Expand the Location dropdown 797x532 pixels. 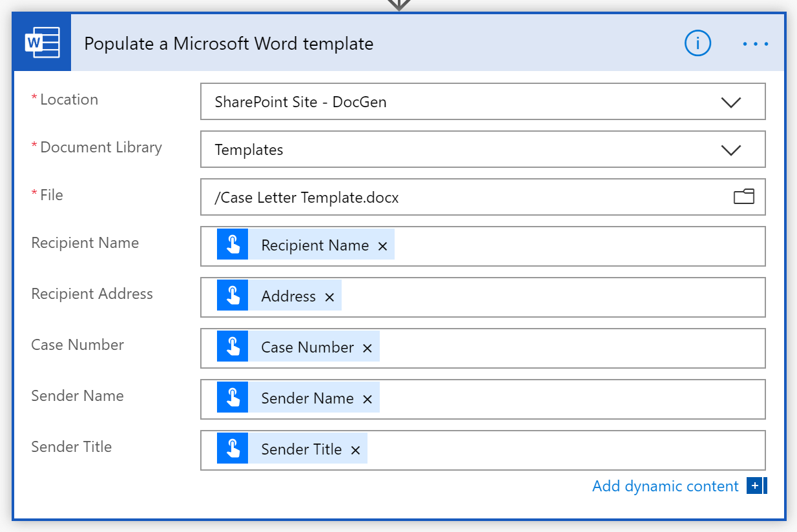[x=730, y=102]
